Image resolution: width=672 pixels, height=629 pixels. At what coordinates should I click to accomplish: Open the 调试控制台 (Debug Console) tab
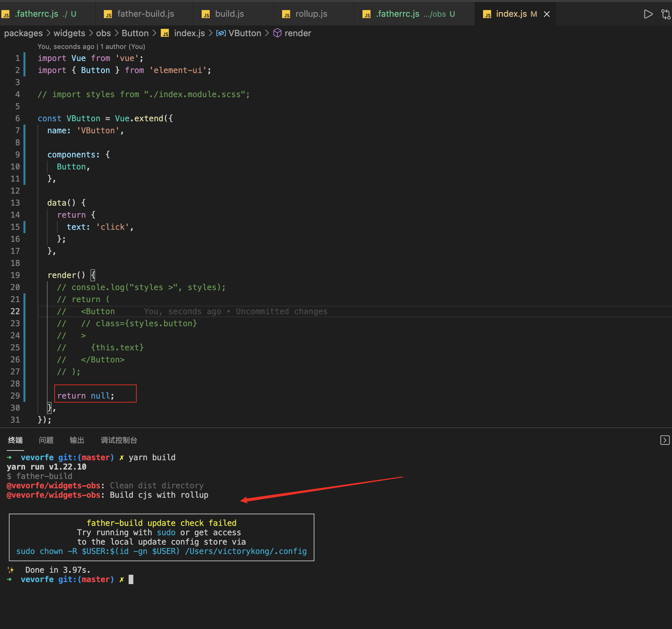coord(119,440)
